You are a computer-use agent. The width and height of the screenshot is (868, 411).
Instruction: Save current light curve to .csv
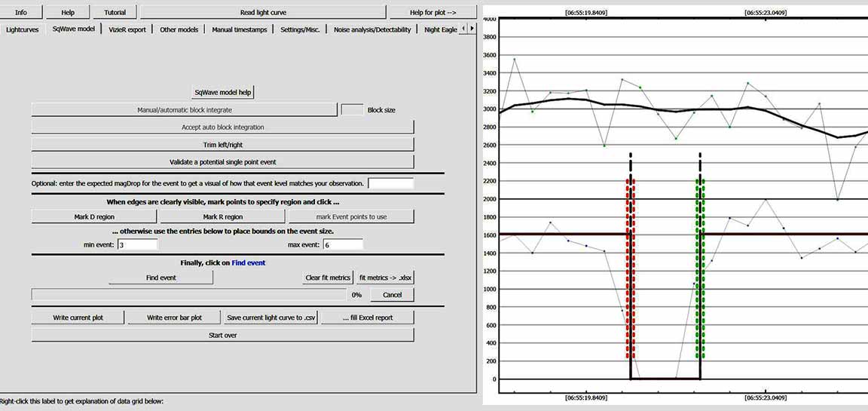click(270, 317)
